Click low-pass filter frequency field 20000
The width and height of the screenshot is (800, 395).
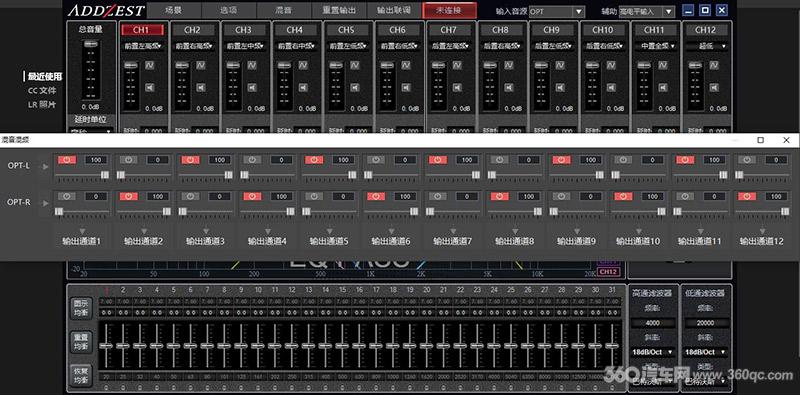[x=706, y=323]
